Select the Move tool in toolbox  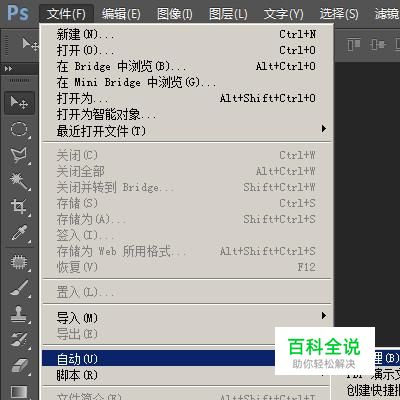click(19, 102)
